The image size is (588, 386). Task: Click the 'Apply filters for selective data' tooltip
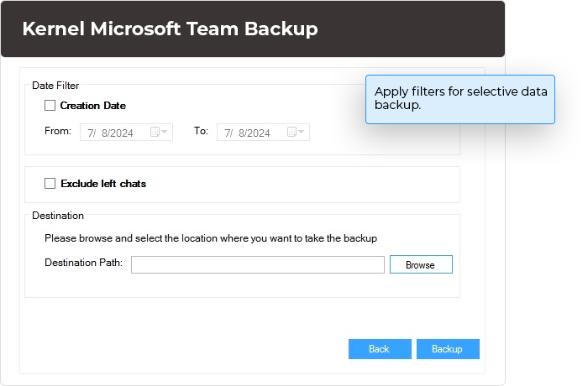point(460,99)
